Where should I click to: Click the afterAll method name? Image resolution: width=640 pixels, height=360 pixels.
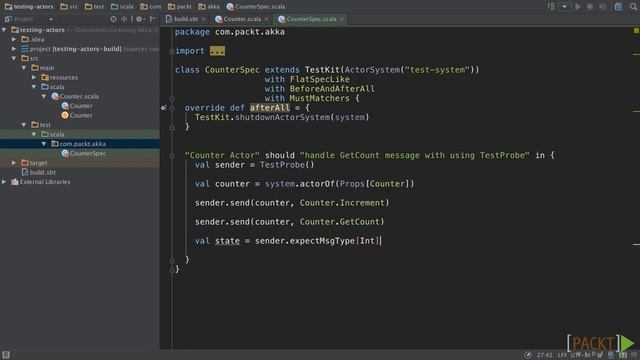click(270, 108)
